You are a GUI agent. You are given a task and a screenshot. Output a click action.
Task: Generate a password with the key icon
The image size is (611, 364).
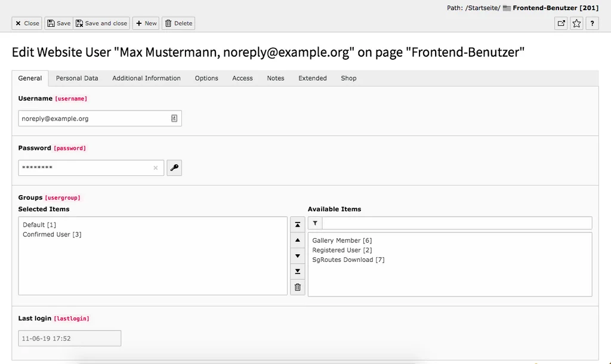pos(174,168)
